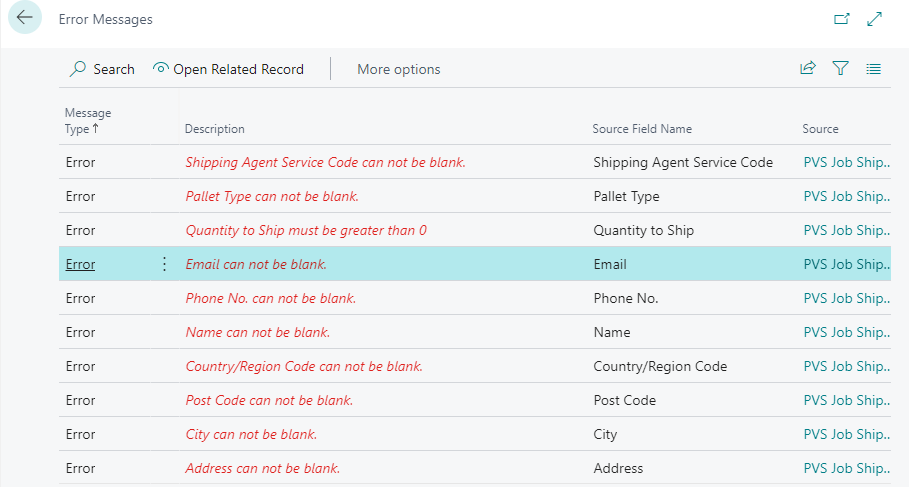Open page in new window icon
Image resolution: width=909 pixels, height=487 pixels.
[x=841, y=19]
